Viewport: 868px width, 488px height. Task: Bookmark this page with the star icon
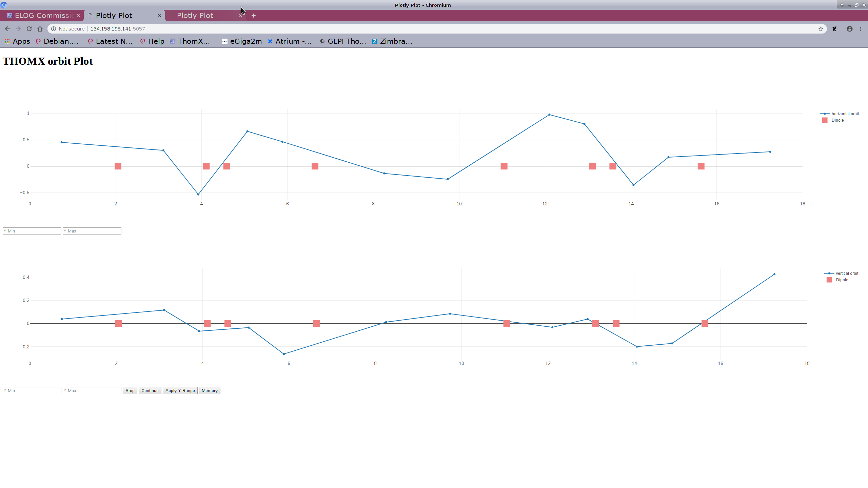click(x=821, y=29)
